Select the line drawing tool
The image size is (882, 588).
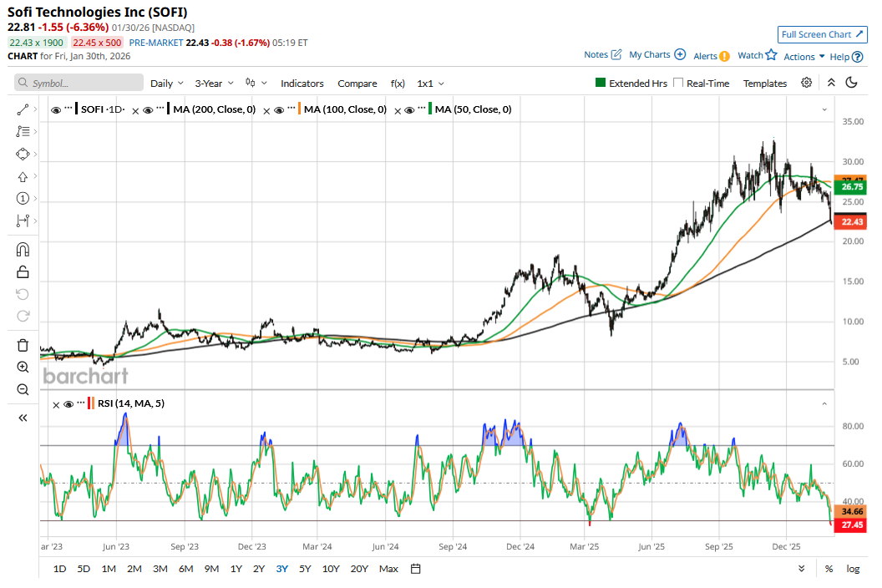[23, 109]
